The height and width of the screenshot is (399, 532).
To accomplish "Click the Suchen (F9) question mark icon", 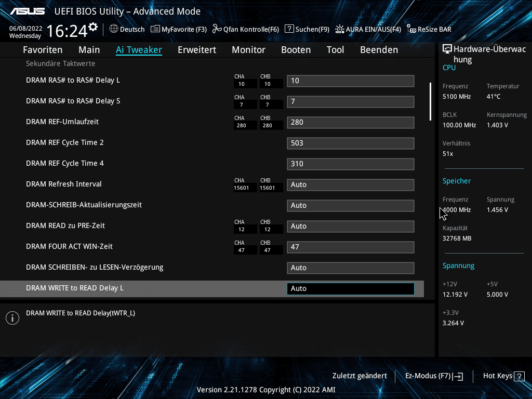I will pos(289,29).
